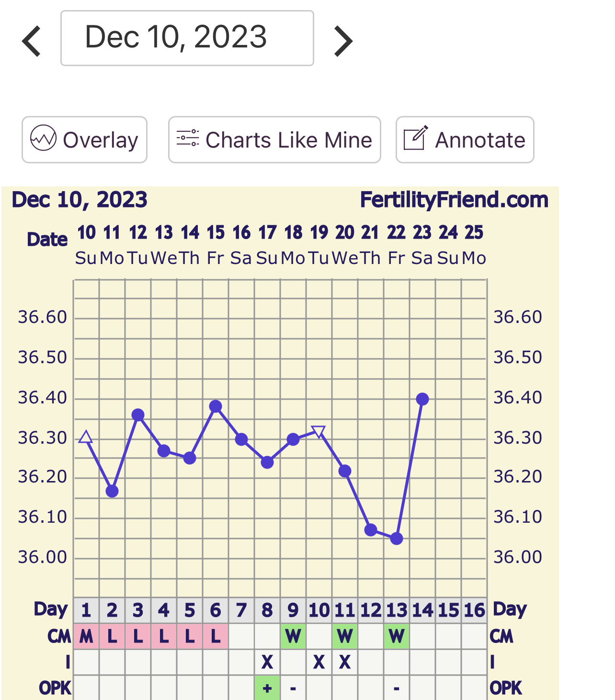This screenshot has height=700, width=615.
Task: Click the positive OPK cell on day 8
Action: tap(267, 688)
